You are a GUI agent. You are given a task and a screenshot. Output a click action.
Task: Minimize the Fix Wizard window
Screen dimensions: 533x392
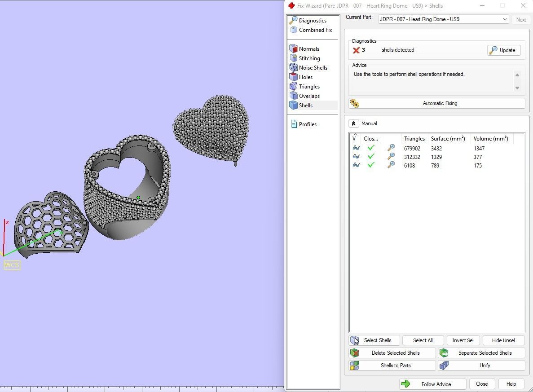coord(482,5)
